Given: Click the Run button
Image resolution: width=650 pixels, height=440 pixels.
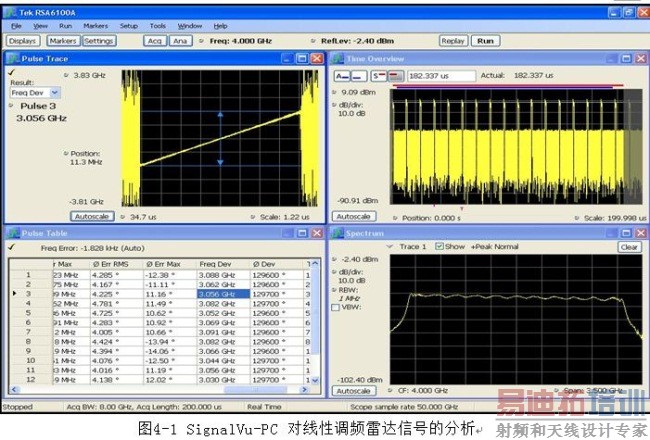Looking at the screenshot, I should (485, 41).
